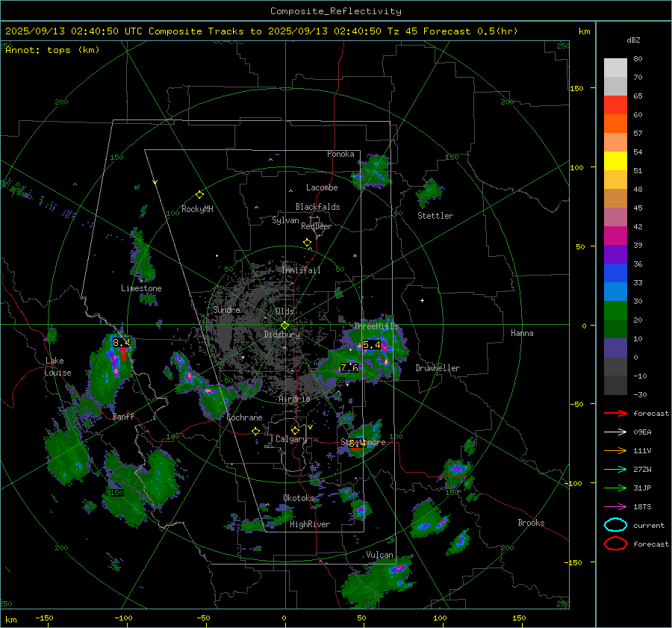Click the 0 tick on the bottom km axis
Screen dimensions: 672x628
point(284,618)
